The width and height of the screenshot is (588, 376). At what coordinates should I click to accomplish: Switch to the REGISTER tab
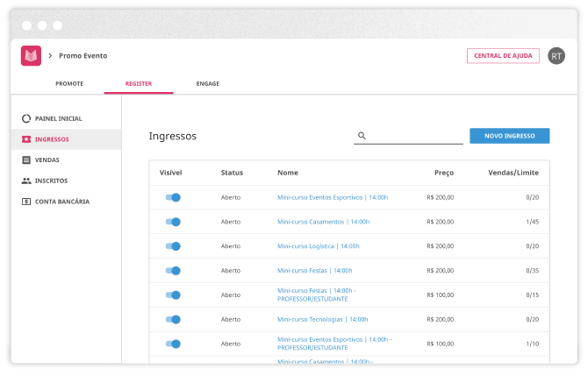[x=139, y=83]
